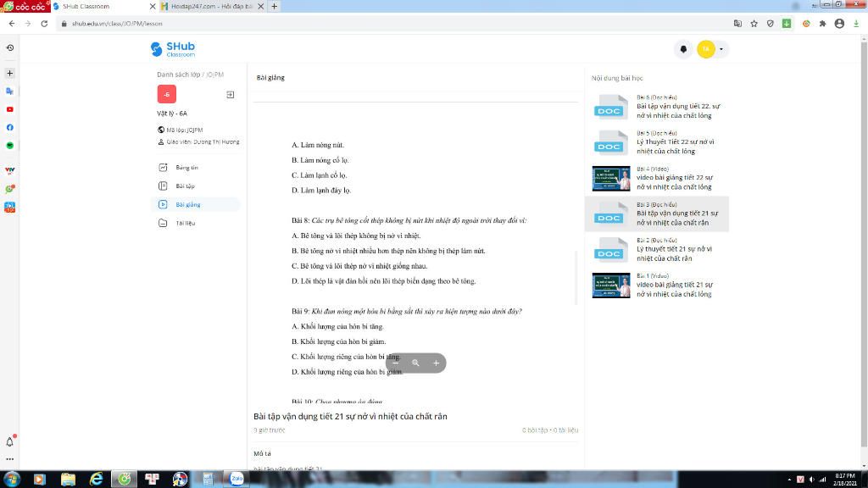
Task: Open Bài 1 video bài giảng tiết 21 thumbnail
Action: [x=611, y=286]
